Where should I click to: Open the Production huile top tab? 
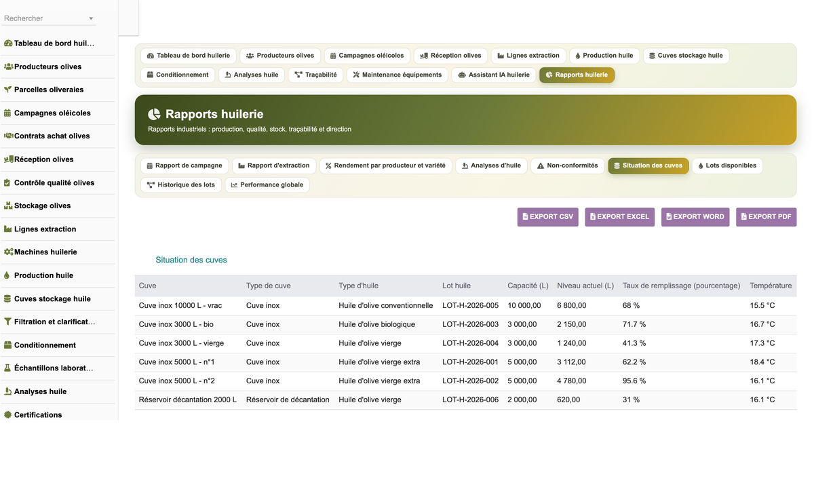[x=604, y=56]
